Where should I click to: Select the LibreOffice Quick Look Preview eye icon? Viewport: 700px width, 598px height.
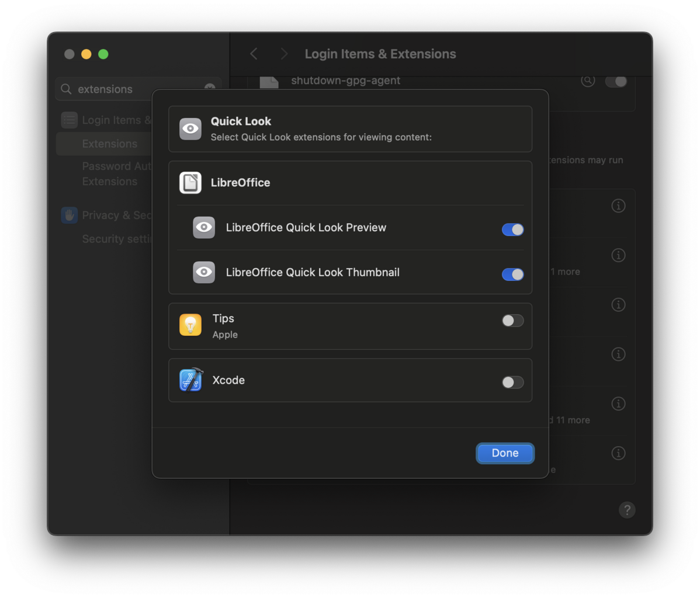point(204,228)
